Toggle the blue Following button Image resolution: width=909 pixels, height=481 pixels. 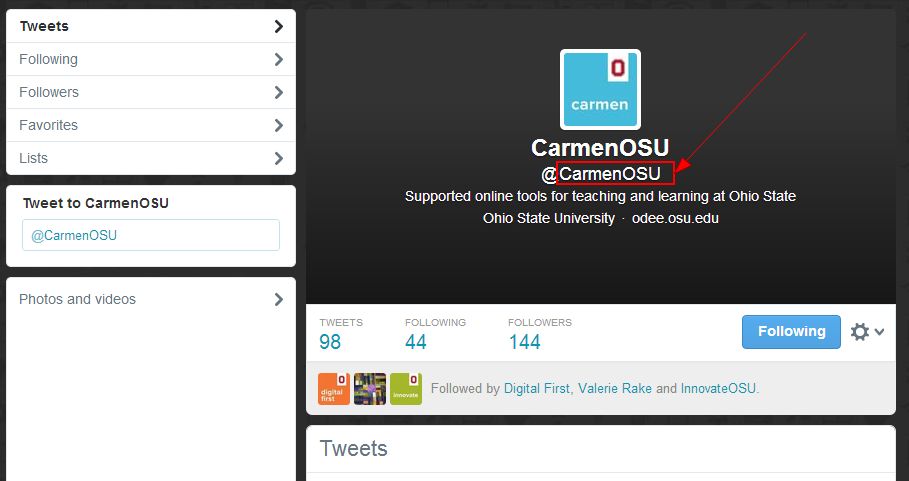pos(791,332)
